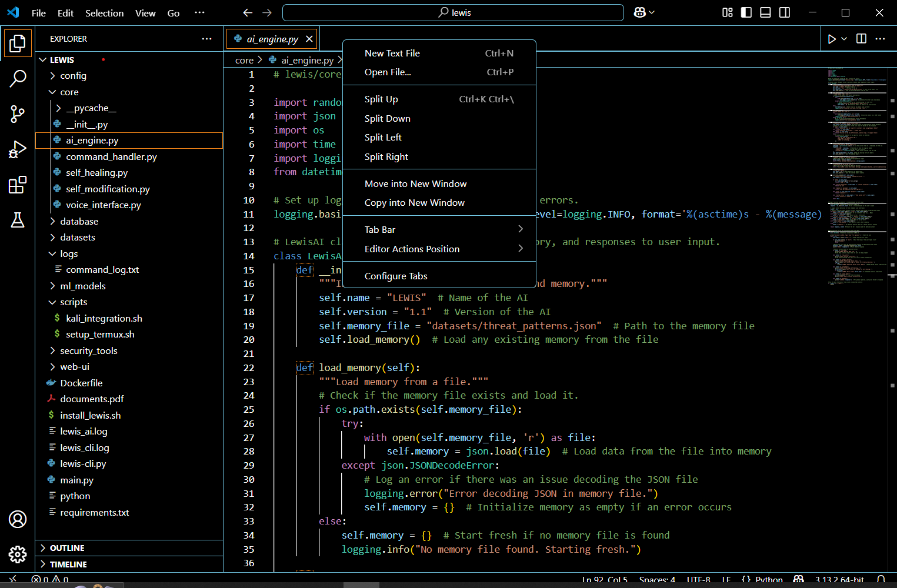The height and width of the screenshot is (588, 897).
Task: Open the Testing flask view
Action: 18,220
